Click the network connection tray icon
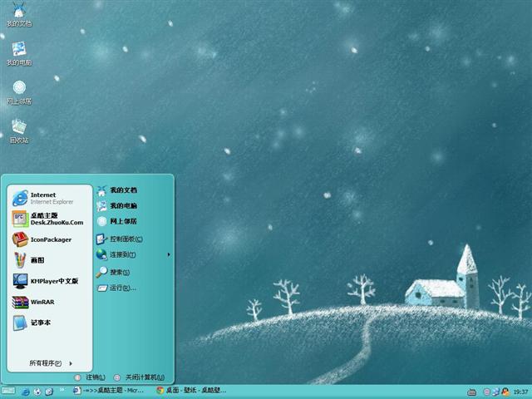 point(495,392)
